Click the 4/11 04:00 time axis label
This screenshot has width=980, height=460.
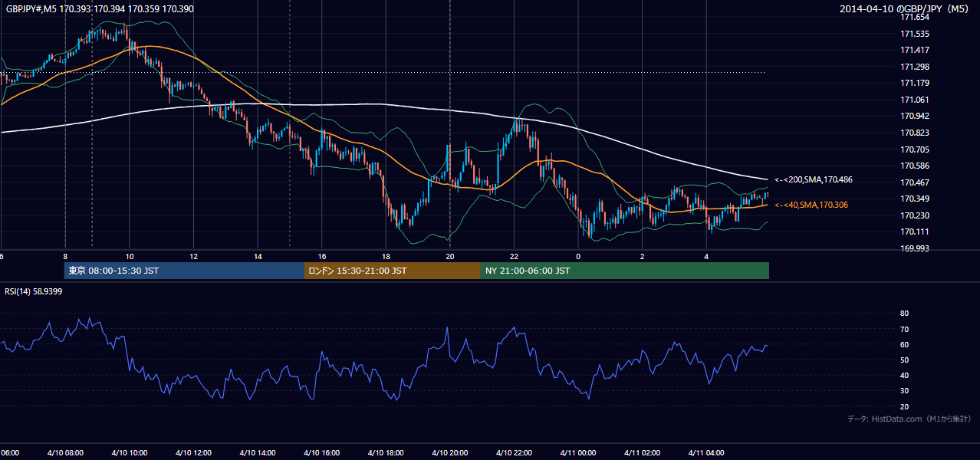[707, 453]
